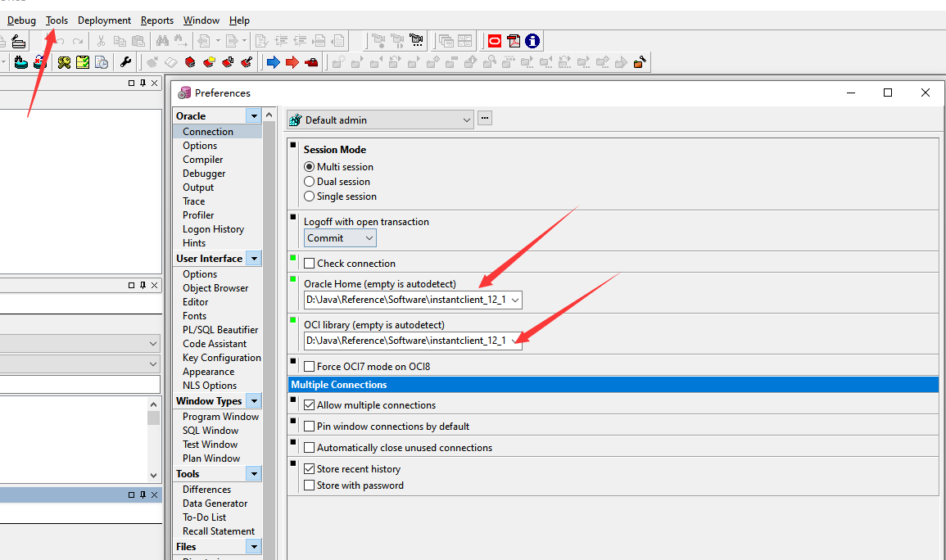Click the document with clock icon
The width and height of the screenshot is (946, 560).
tap(102, 62)
